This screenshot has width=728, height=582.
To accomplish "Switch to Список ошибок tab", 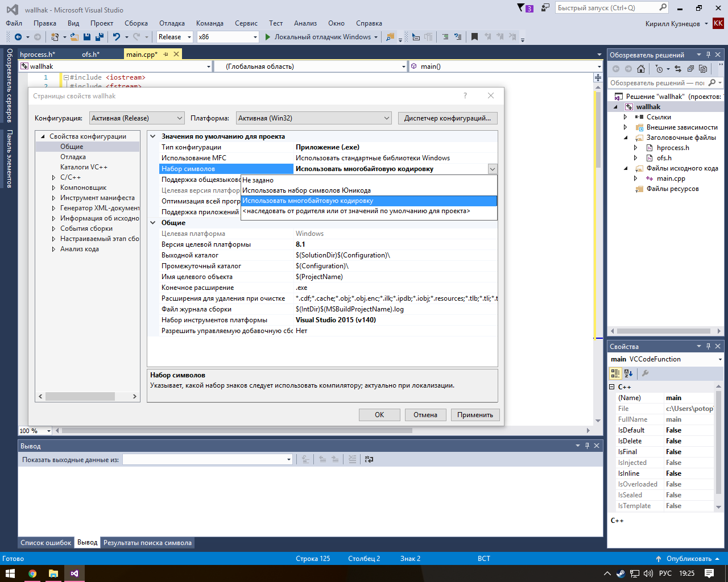I will pyautogui.click(x=46, y=543).
